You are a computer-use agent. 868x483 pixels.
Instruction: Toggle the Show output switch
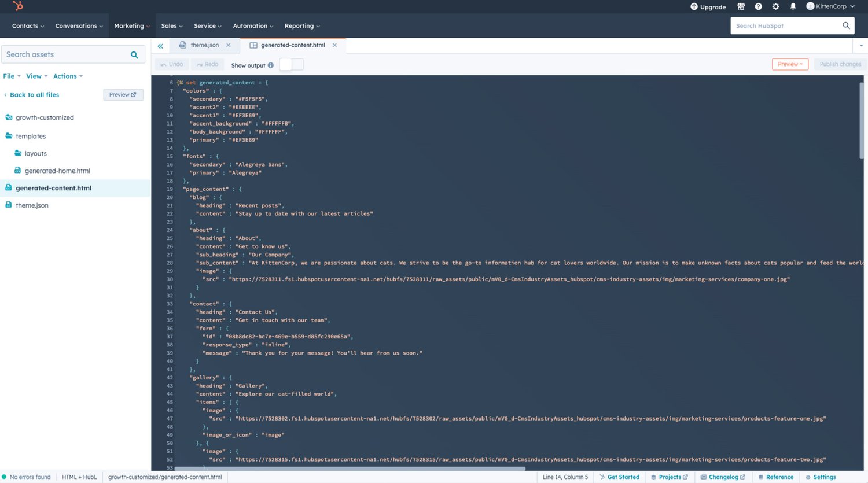[x=291, y=65]
